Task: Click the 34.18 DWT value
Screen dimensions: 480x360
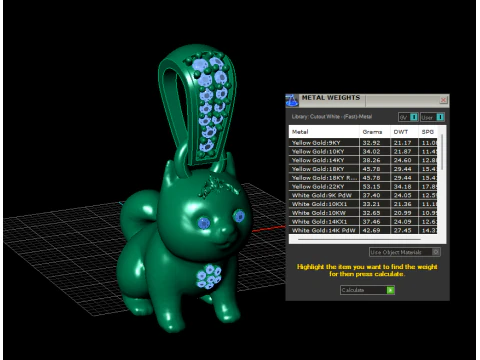Action: click(402, 186)
